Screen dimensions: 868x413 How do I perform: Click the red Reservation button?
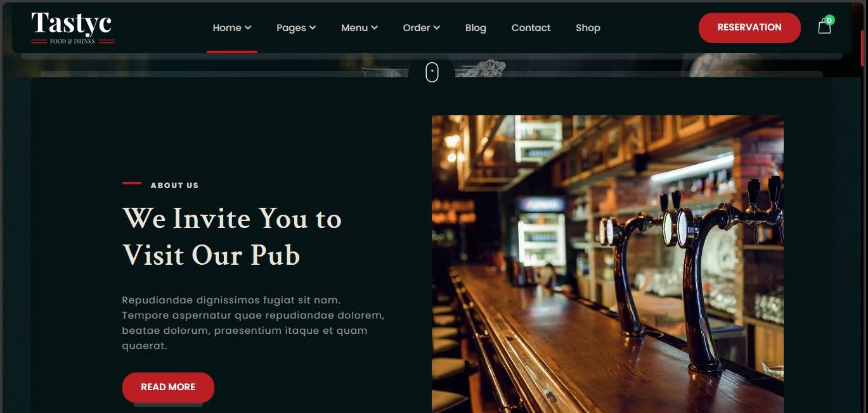tap(749, 27)
